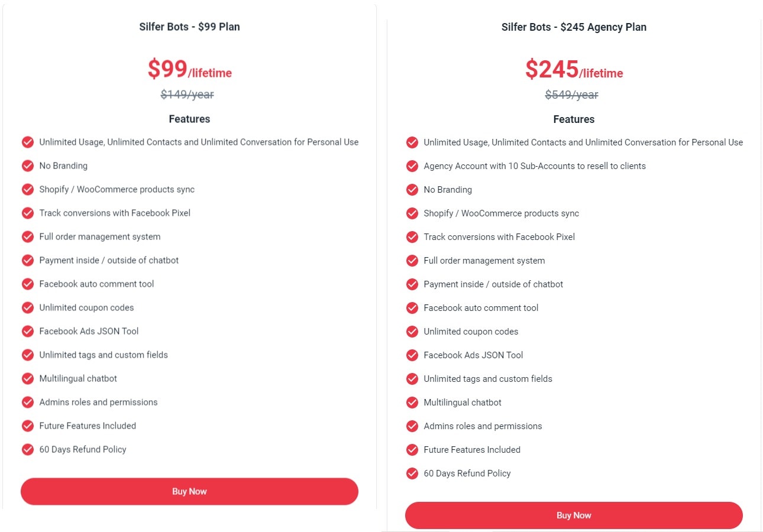Image resolution: width=763 pixels, height=532 pixels.
Task: Select the checkmark beside Future Features Included on $245 plan
Action: 412,449
